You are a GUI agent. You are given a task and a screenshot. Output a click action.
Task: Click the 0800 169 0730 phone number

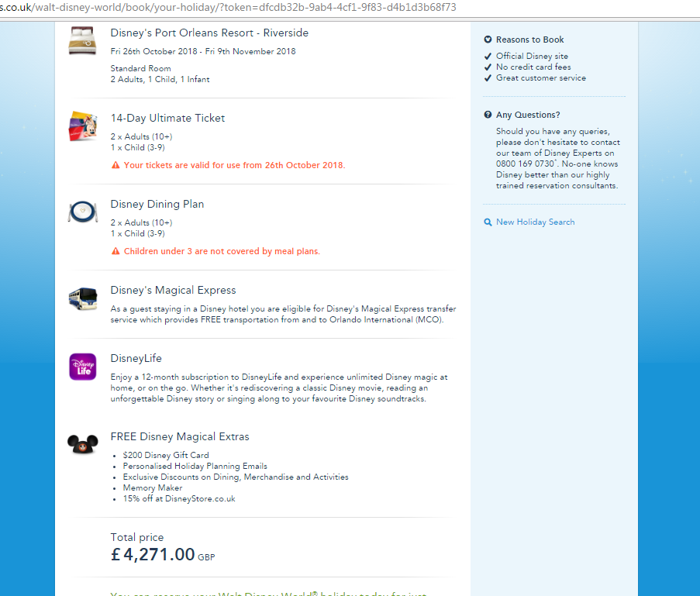click(x=525, y=164)
